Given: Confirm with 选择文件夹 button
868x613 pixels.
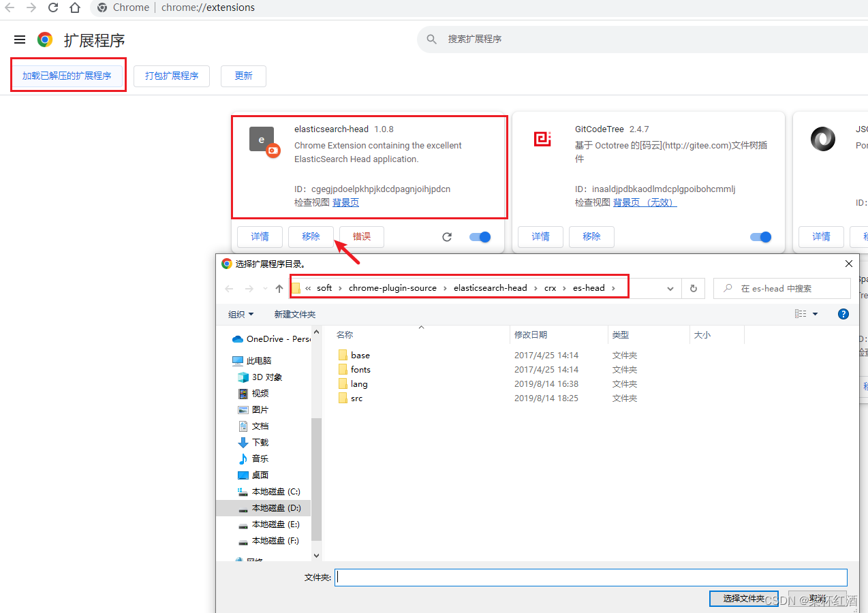Looking at the screenshot, I should point(743,598).
